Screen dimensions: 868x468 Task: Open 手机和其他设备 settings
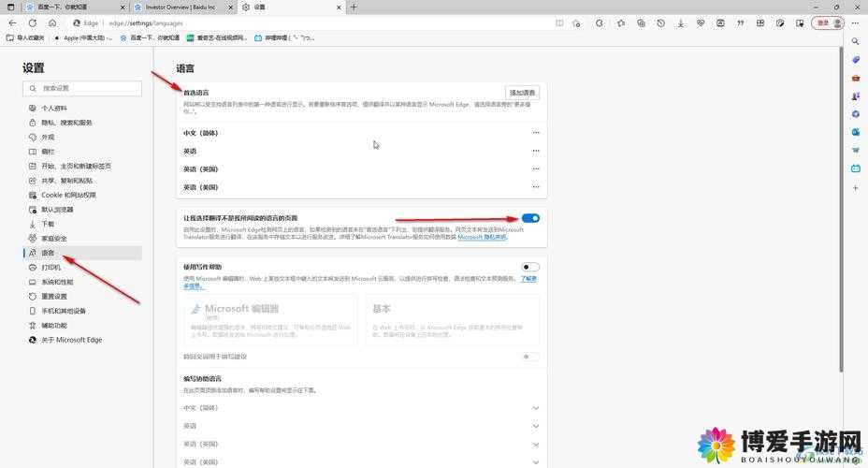[x=82, y=311]
